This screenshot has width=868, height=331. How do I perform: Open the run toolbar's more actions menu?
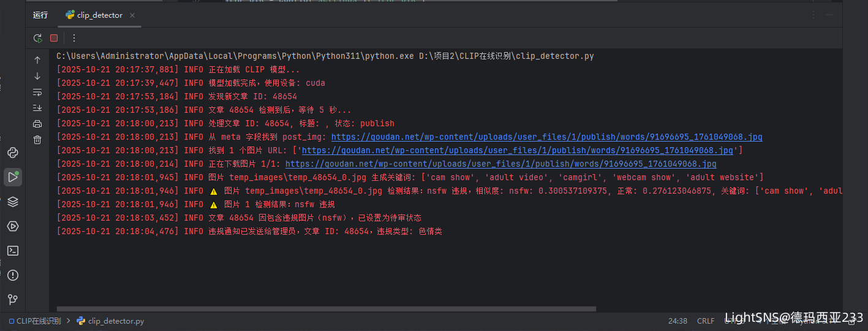pos(74,38)
